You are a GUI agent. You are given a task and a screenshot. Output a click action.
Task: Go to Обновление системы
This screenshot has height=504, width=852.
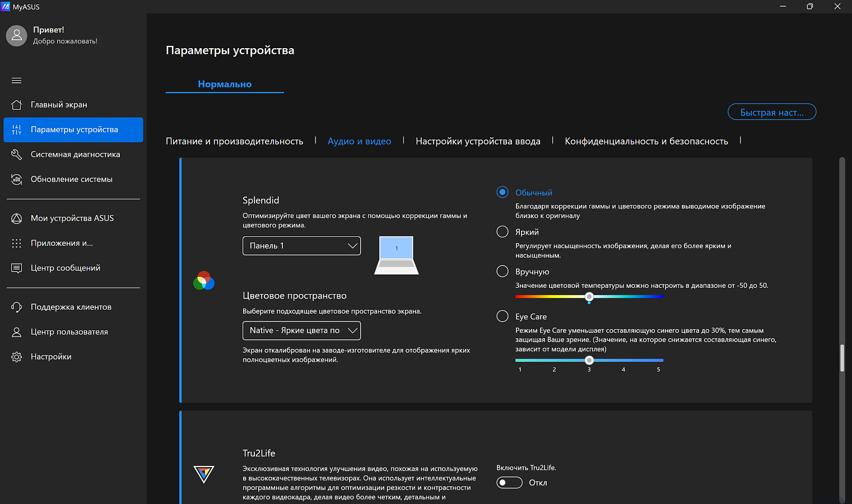pos(73,179)
